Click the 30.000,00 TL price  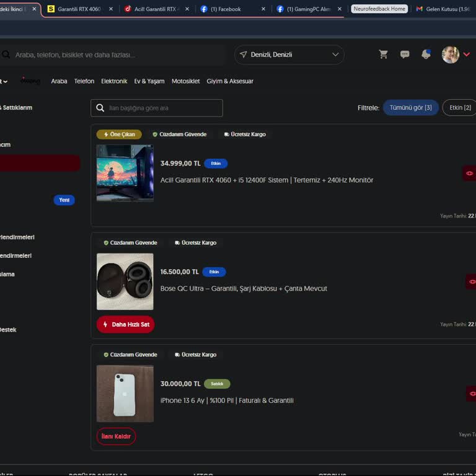pyautogui.click(x=180, y=384)
